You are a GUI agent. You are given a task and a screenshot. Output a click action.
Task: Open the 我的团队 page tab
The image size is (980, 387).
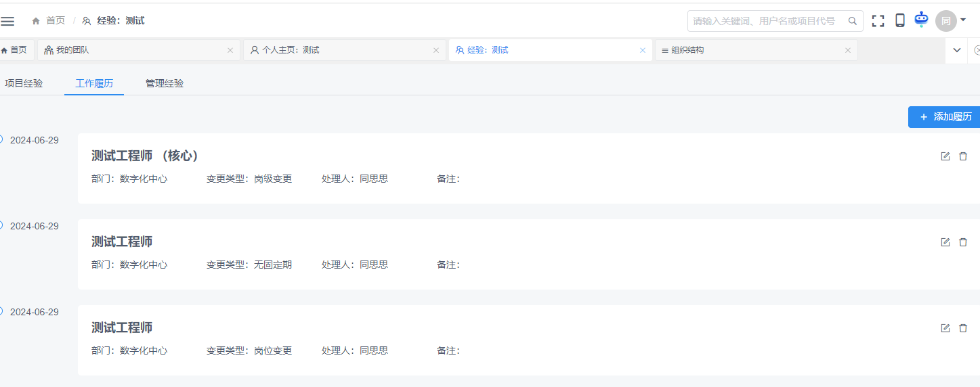tap(72, 50)
